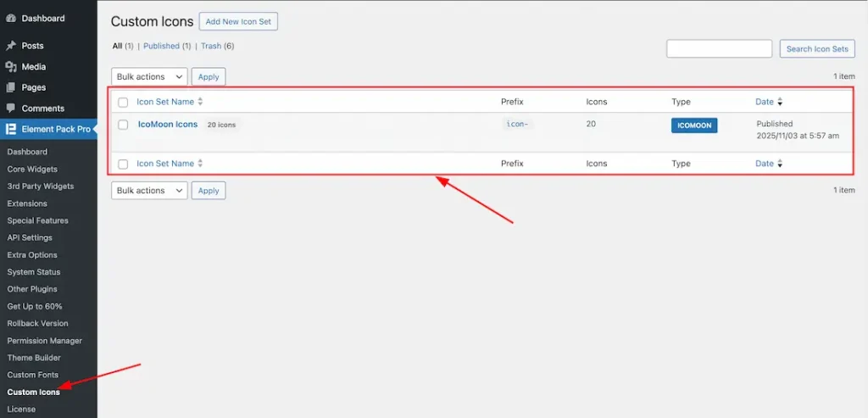Open the IcoMoon Icons set link

(168, 125)
